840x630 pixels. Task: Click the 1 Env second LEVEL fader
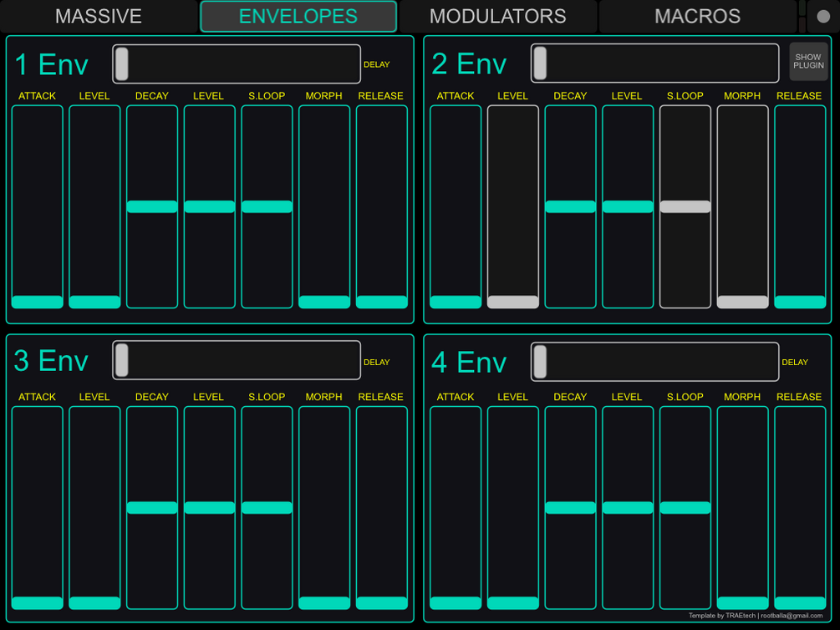tap(210, 206)
